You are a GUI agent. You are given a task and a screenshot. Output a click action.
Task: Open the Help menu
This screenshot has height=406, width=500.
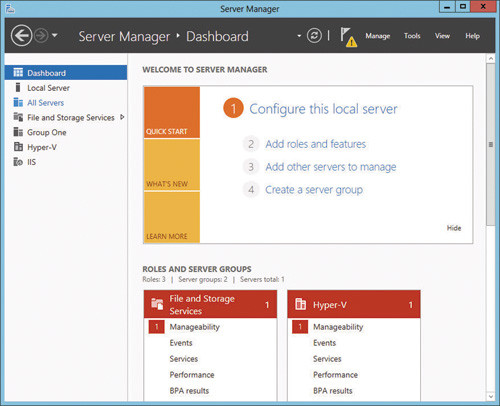tap(472, 36)
